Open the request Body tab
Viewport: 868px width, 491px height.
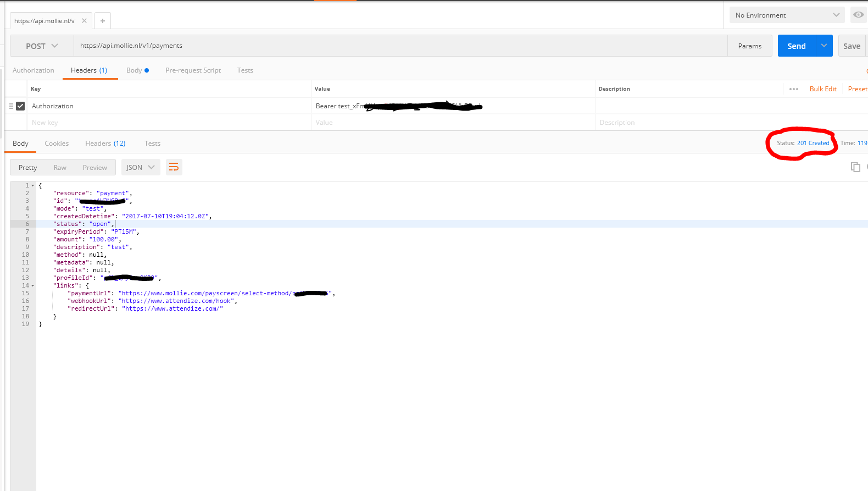137,70
